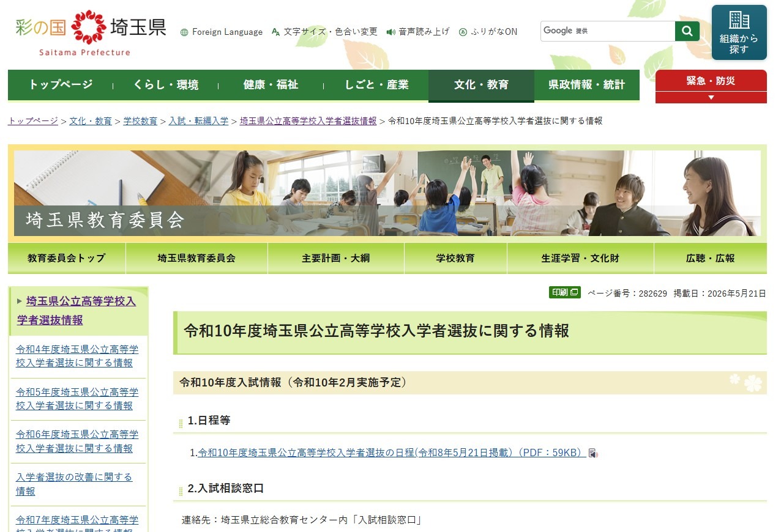Screen dimensions: 781x532
Task: Open the 令和10年度 入学者選抜の日程 PDF link
Action: [x=392, y=453]
